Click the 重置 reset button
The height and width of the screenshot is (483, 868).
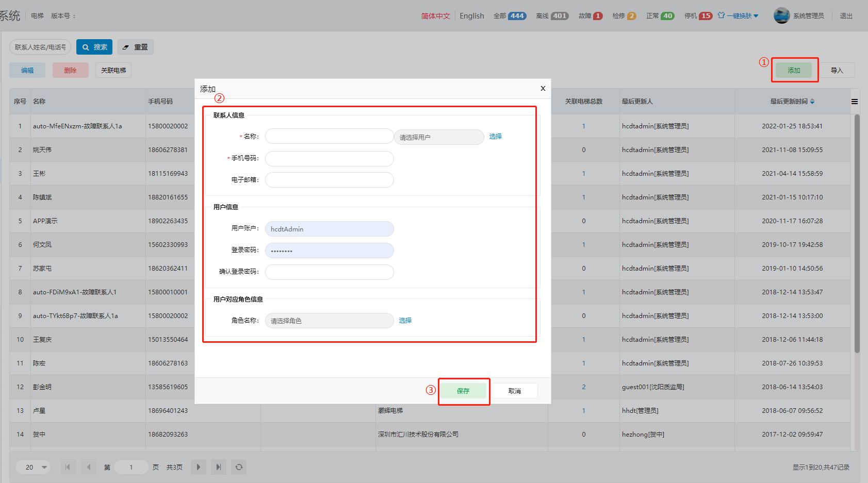pyautogui.click(x=136, y=47)
